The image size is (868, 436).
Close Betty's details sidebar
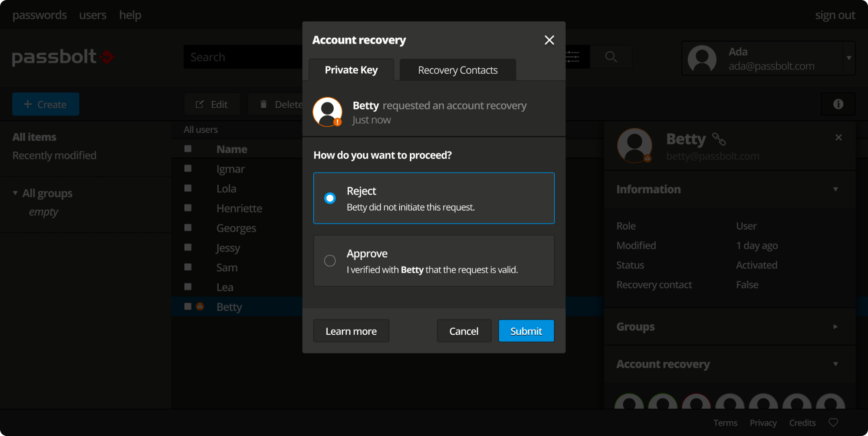click(838, 137)
